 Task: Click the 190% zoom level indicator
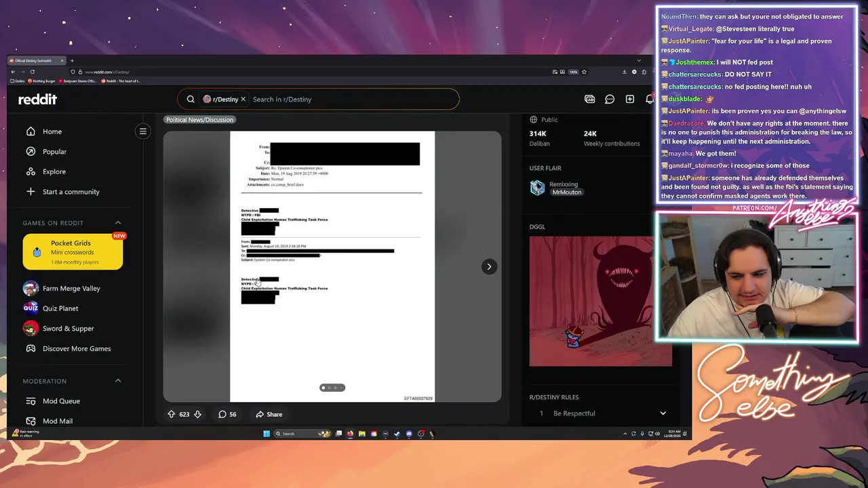573,72
